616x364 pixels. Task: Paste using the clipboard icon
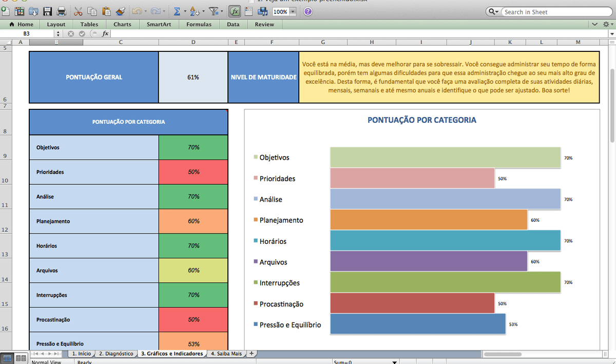[x=107, y=11]
